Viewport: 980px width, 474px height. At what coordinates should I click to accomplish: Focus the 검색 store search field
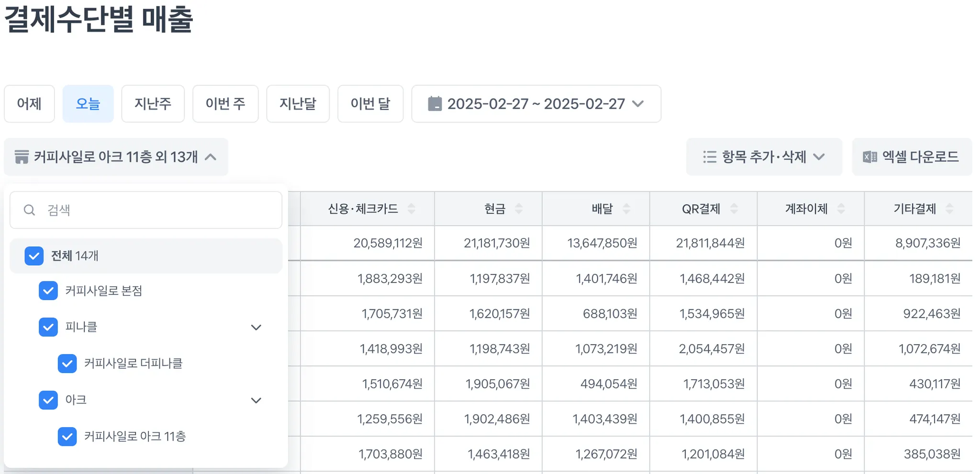146,210
